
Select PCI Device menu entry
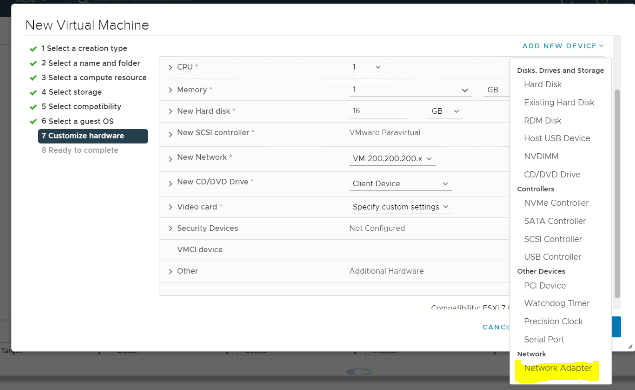(545, 286)
